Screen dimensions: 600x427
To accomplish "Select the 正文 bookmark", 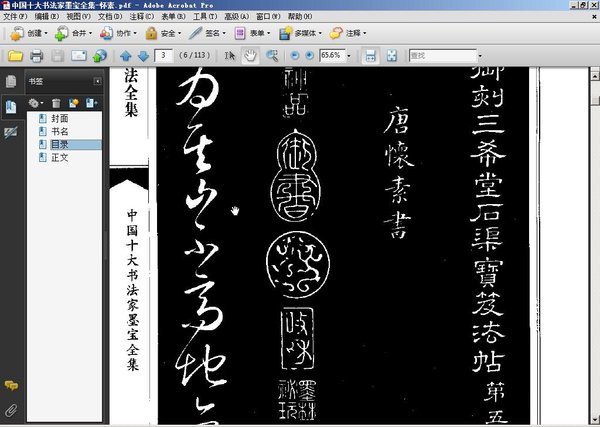I will (60, 158).
